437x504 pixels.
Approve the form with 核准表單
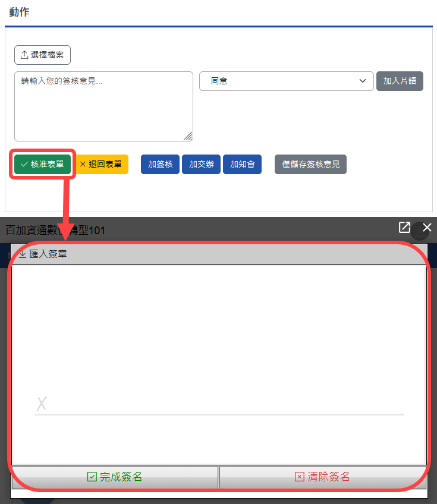pos(42,164)
